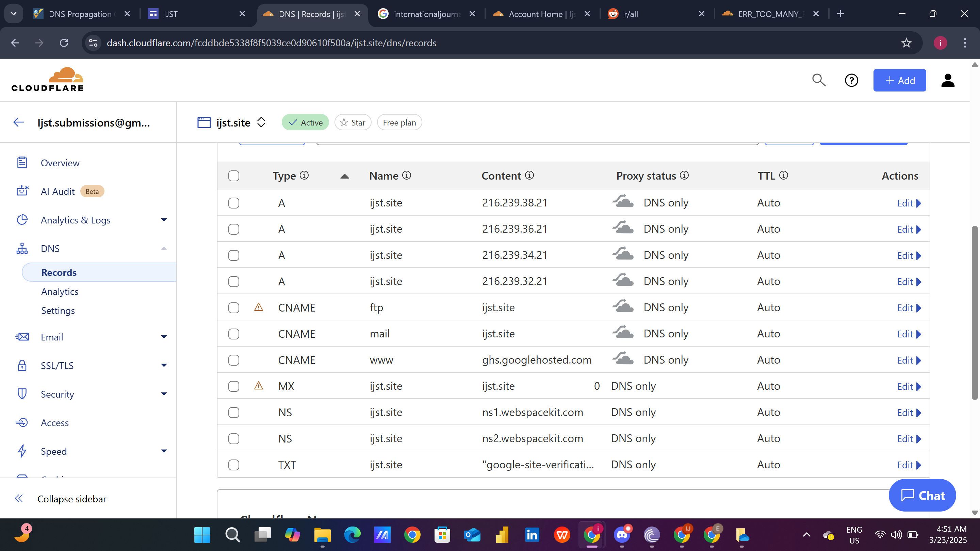Open Discord from the Windows taskbar
This screenshot has width=980, height=551.
(622, 535)
